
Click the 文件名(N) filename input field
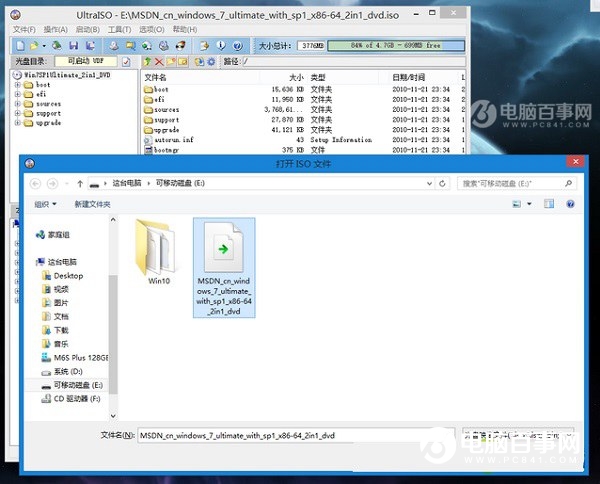point(297,435)
